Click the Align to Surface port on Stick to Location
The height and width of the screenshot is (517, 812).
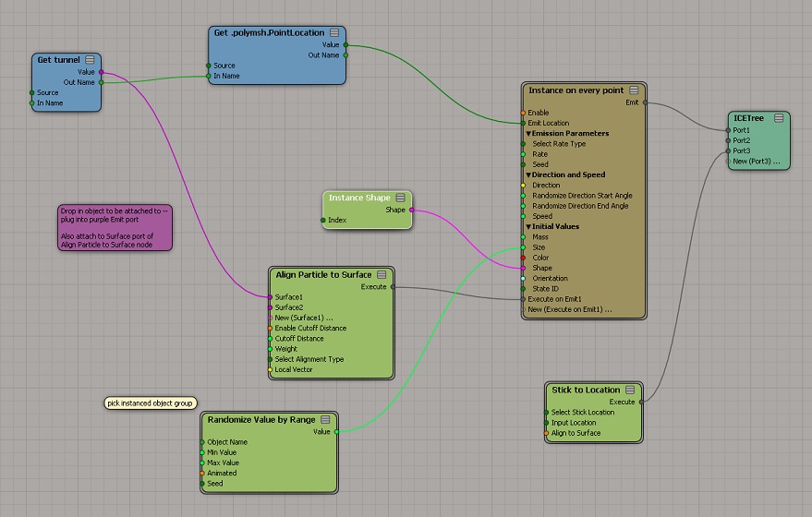[546, 433]
